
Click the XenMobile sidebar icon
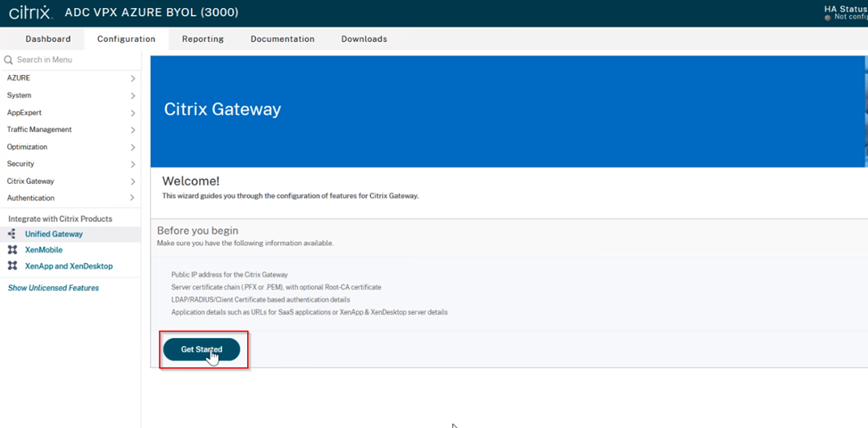pyautogui.click(x=12, y=250)
